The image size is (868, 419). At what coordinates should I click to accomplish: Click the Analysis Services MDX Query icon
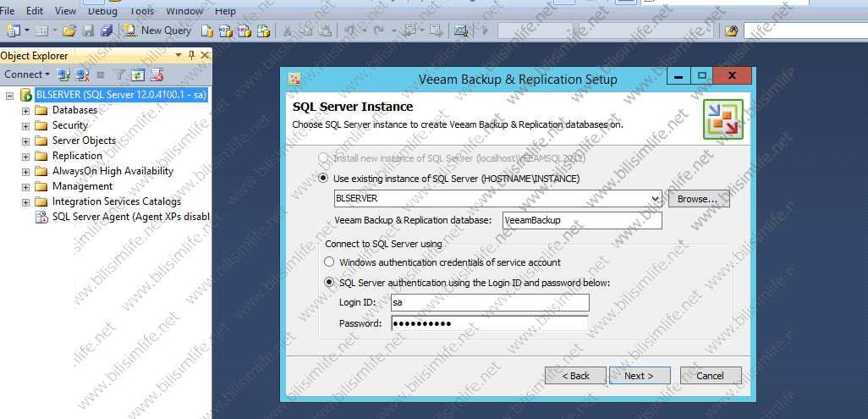click(x=225, y=31)
